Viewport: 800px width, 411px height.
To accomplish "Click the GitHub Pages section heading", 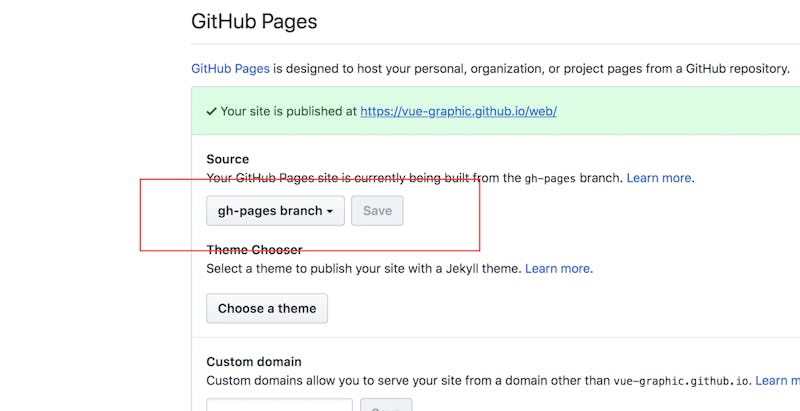I will coord(254,20).
